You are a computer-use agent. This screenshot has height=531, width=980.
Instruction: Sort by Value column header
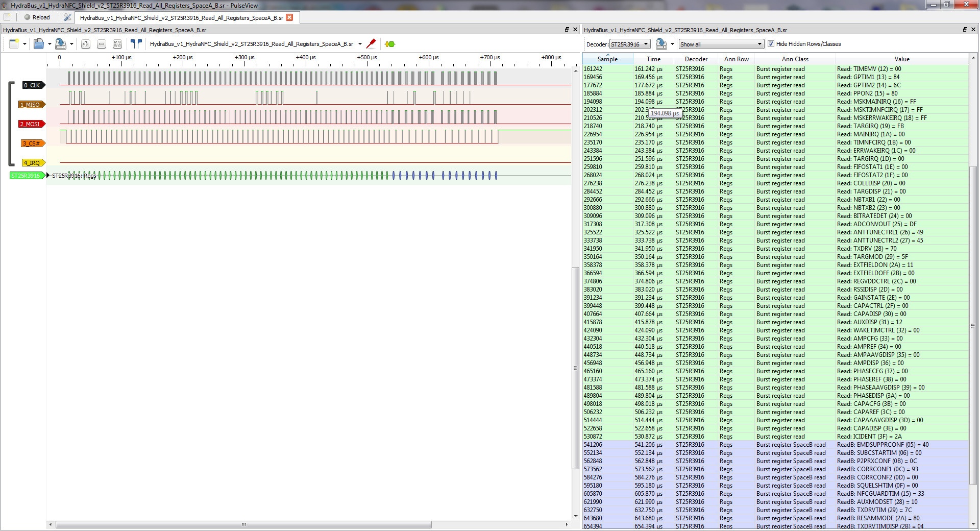[x=902, y=59]
